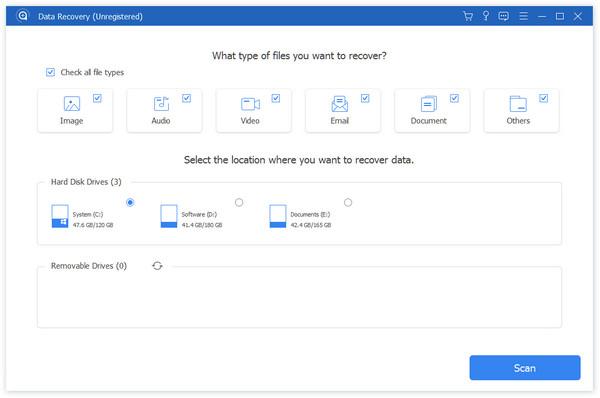Toggle the Others checkbox
The image size is (600, 398).
[x=543, y=98]
